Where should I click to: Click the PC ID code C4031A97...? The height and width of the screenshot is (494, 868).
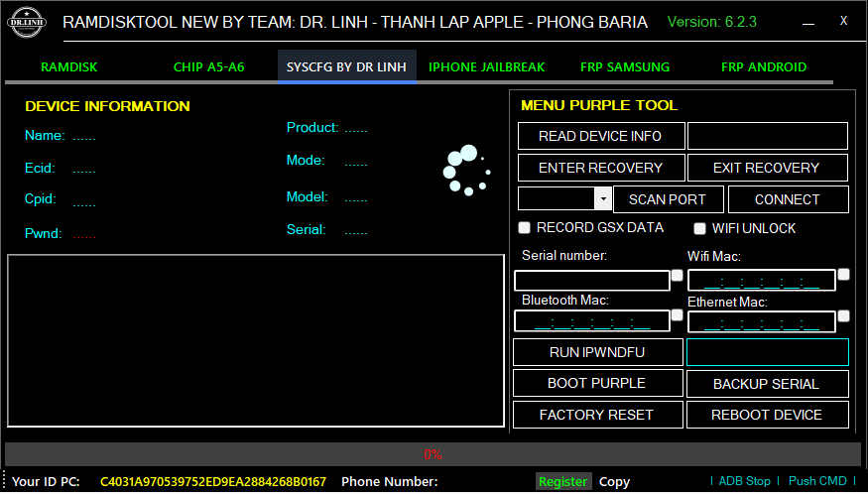tap(213, 482)
